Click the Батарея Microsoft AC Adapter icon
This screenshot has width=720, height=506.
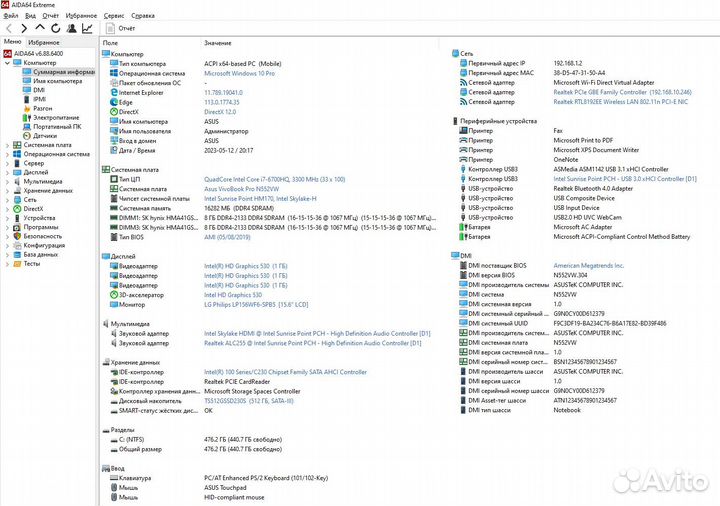(x=463, y=227)
